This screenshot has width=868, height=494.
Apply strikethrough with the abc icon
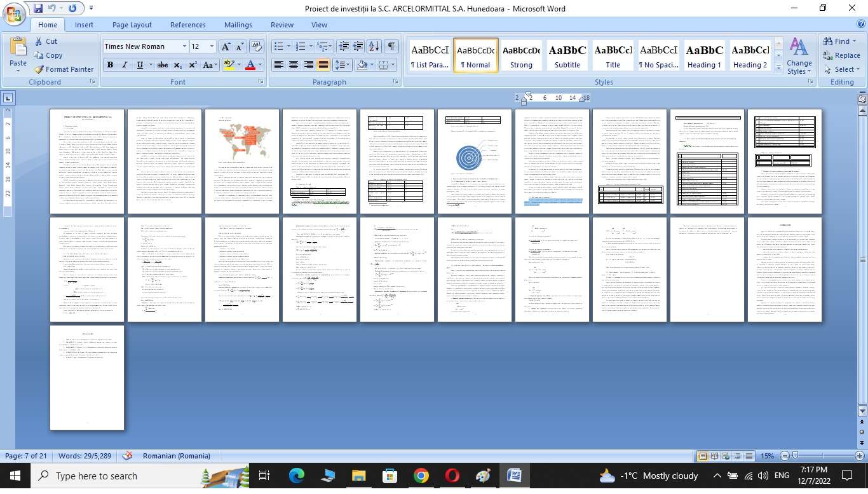(162, 65)
